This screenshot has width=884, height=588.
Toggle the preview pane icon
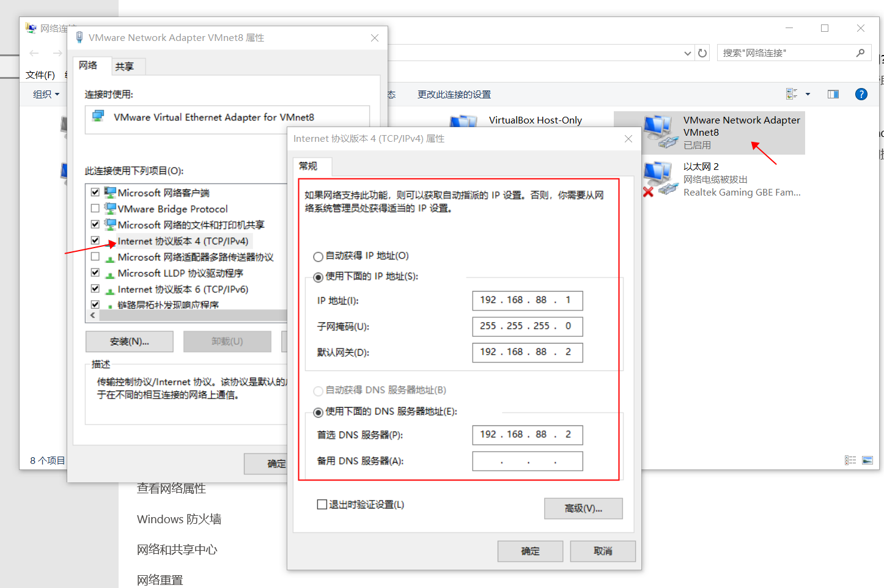[833, 94]
